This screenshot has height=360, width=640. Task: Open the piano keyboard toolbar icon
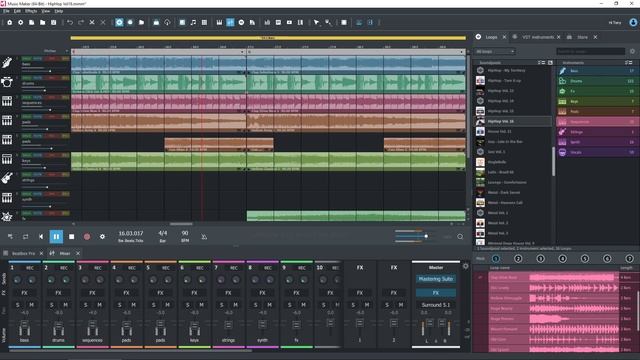219,22
